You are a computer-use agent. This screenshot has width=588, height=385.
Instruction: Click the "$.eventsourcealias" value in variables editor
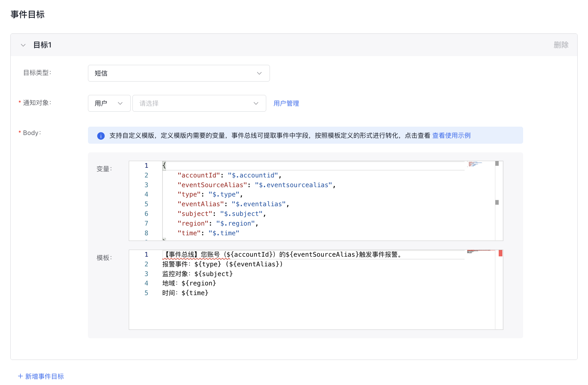[x=293, y=185]
